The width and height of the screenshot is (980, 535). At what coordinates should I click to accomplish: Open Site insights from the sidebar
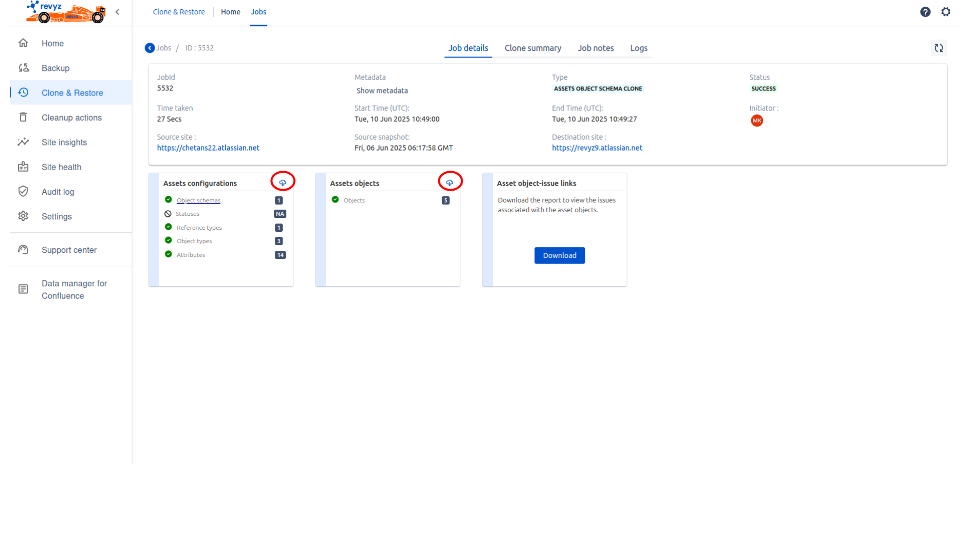(64, 142)
